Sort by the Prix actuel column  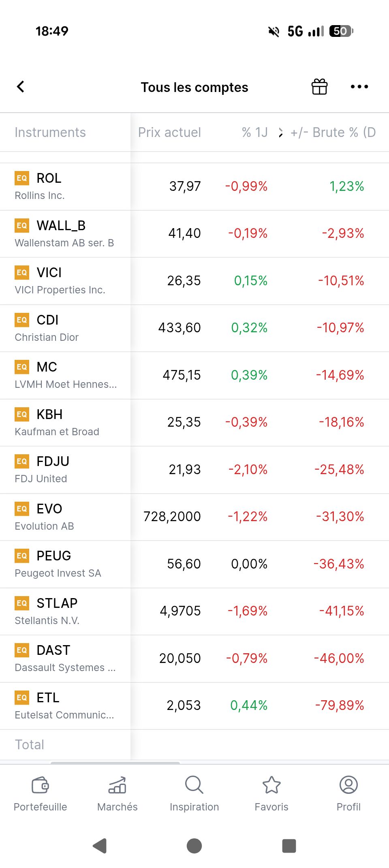tap(169, 133)
